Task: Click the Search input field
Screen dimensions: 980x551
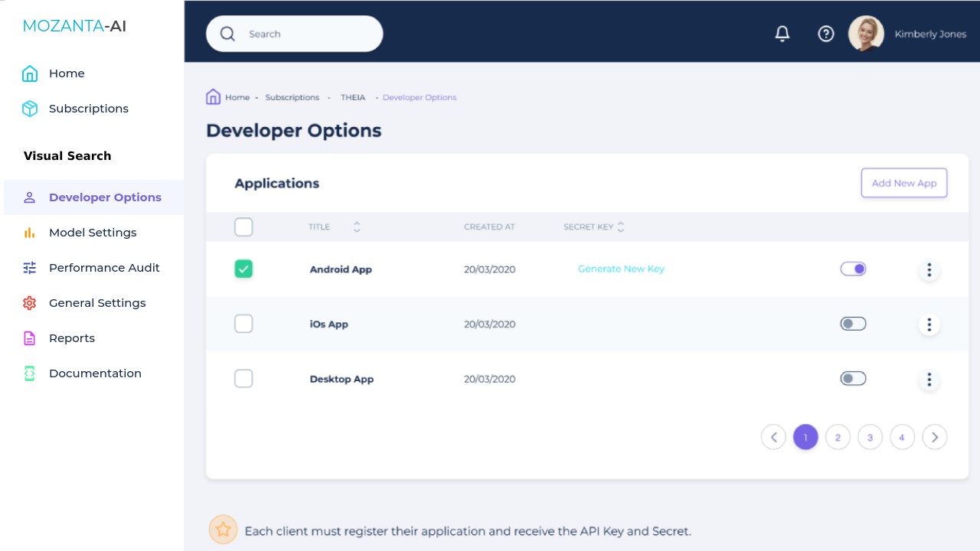Action: coord(306,34)
